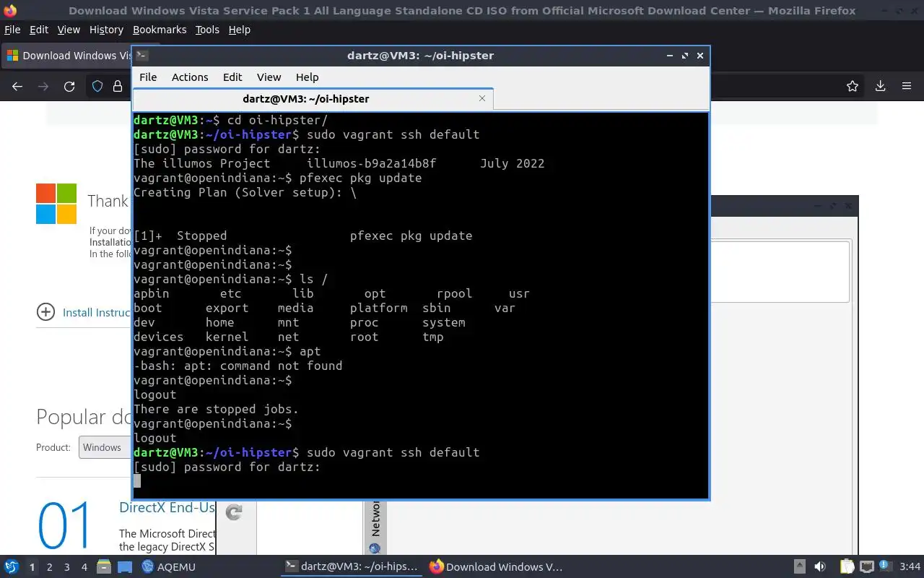This screenshot has height=578, width=924.
Task: Open Firefox Bookmarks menu
Action: 160,29
